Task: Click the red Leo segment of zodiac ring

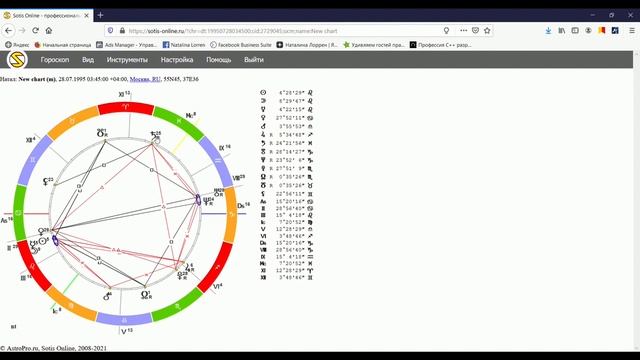Action: pos(34,267)
